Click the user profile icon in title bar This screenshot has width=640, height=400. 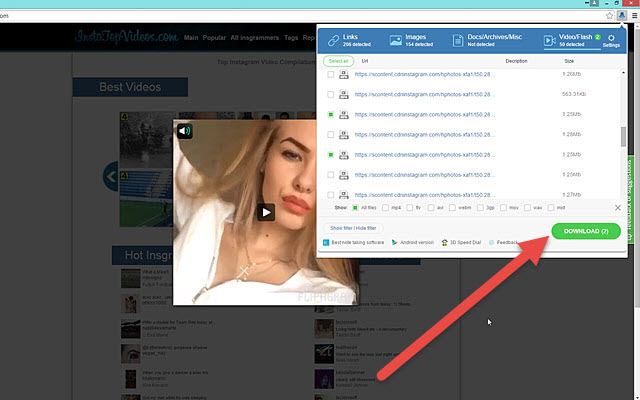pyautogui.click(x=594, y=3)
